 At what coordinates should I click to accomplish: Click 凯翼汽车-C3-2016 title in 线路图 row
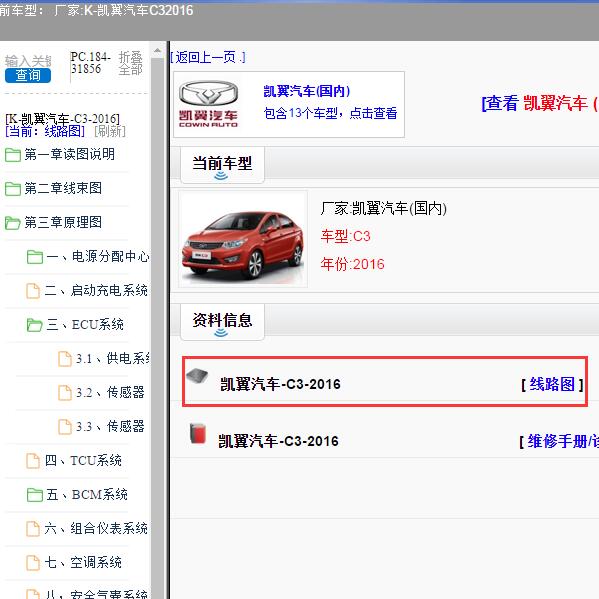coord(280,384)
